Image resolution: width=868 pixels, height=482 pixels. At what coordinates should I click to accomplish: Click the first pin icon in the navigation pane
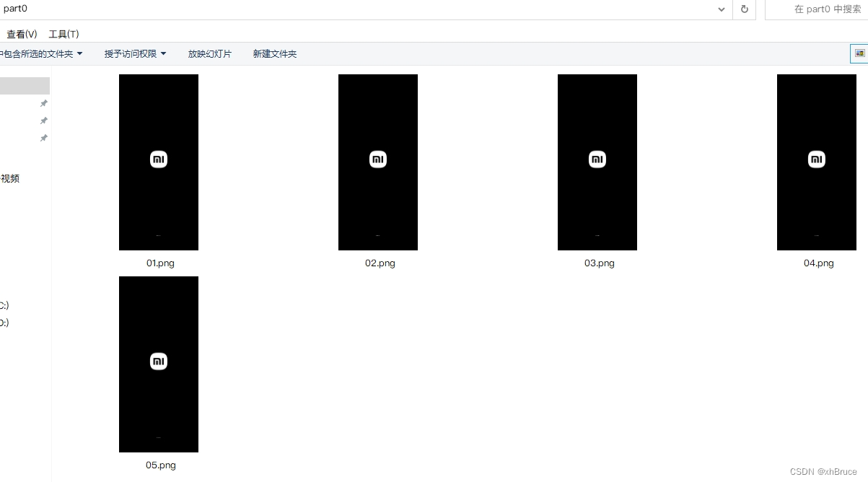(44, 103)
